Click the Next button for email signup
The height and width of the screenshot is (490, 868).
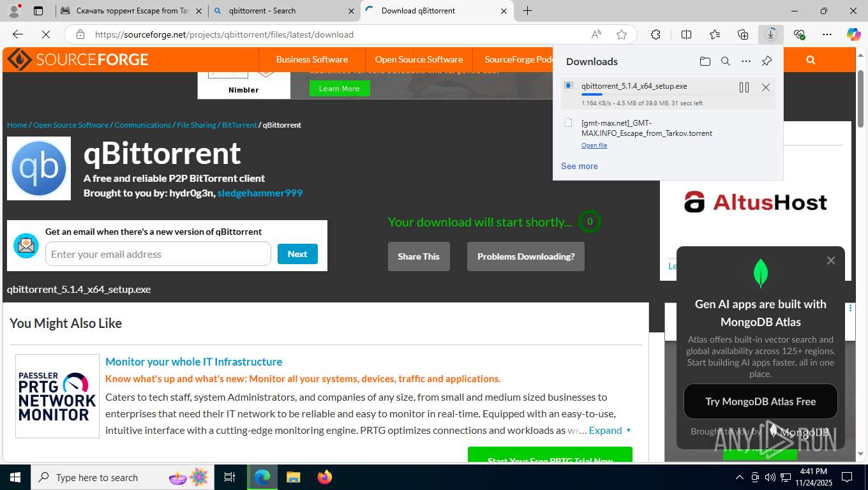297,254
